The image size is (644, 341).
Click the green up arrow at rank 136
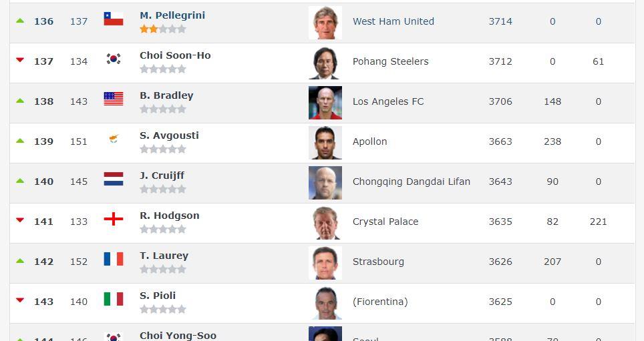(x=20, y=21)
